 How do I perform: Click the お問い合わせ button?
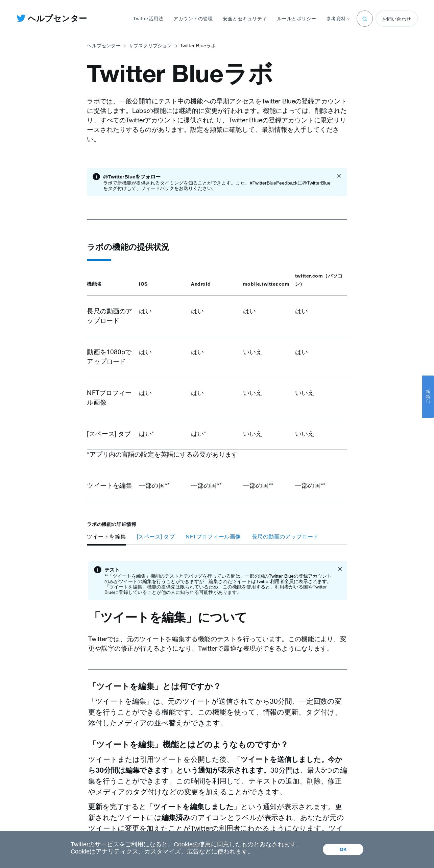pos(396,19)
